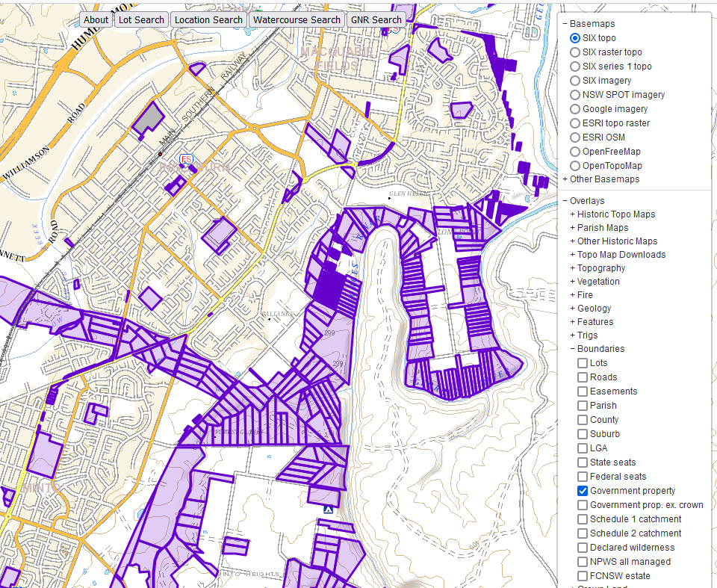717x588 pixels.
Task: Check the Declared wilderness overlay
Action: 582,547
